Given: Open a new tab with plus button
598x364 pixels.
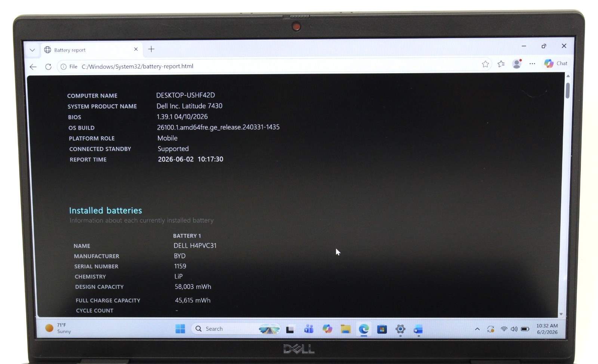Looking at the screenshot, I should [x=151, y=49].
